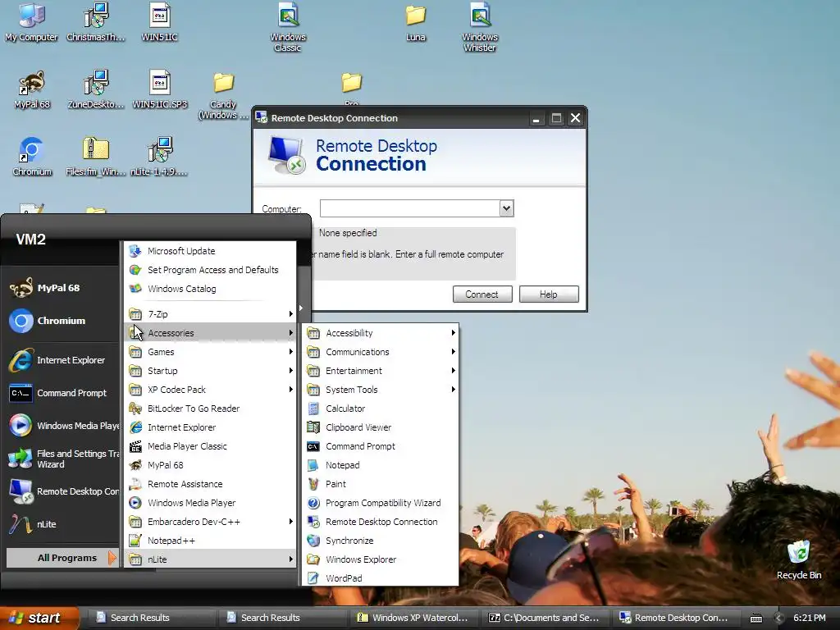Open Calculator from Accessories submenu
Image resolution: width=840 pixels, height=630 pixels.
click(x=381, y=409)
